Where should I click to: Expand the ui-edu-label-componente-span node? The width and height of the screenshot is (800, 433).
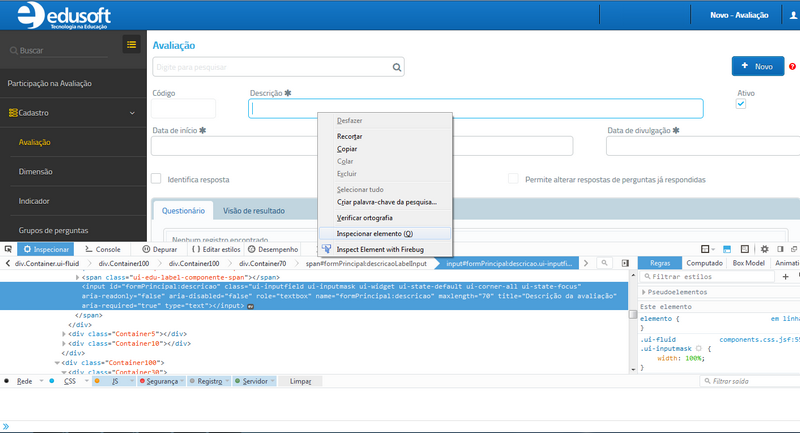point(78,277)
